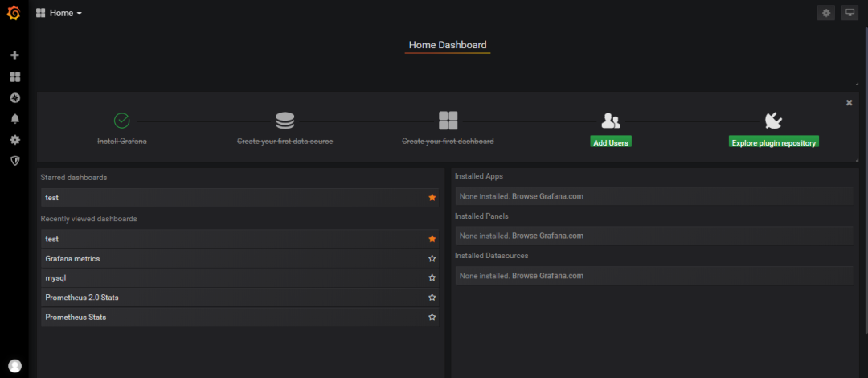Star the Prometheus 2.0 Stats dashboard

tap(432, 297)
